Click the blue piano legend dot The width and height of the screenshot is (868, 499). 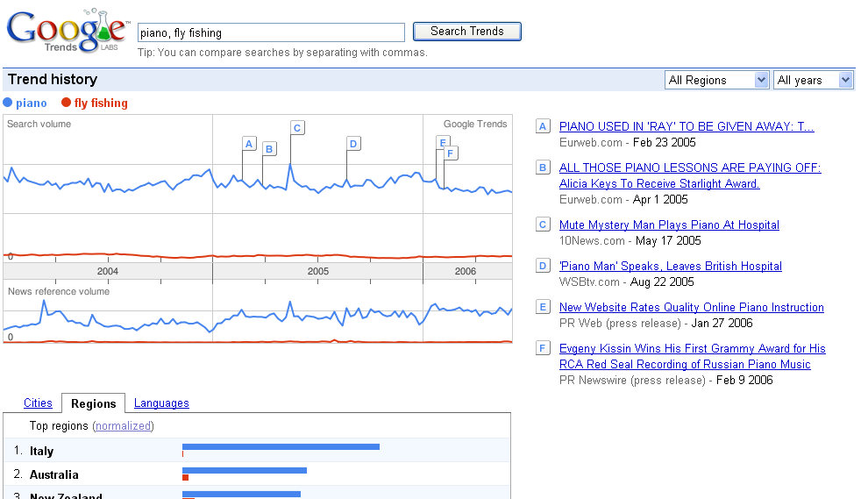coord(8,103)
